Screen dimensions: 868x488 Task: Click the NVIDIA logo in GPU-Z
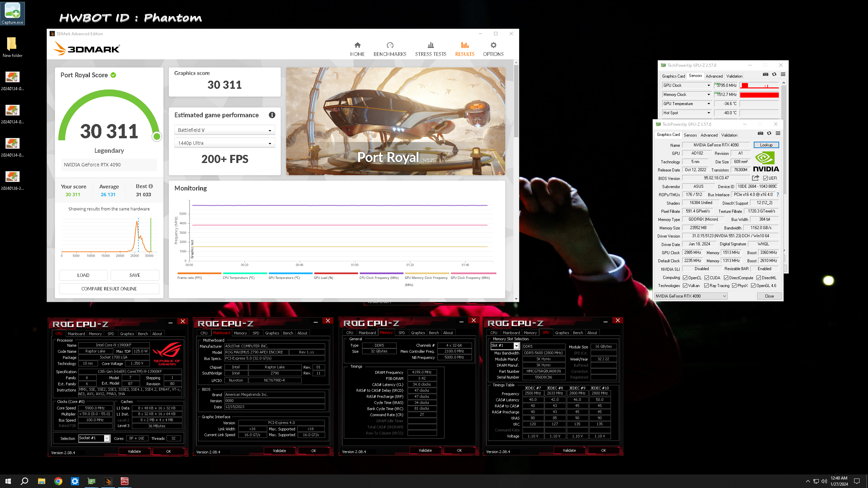pos(766,161)
